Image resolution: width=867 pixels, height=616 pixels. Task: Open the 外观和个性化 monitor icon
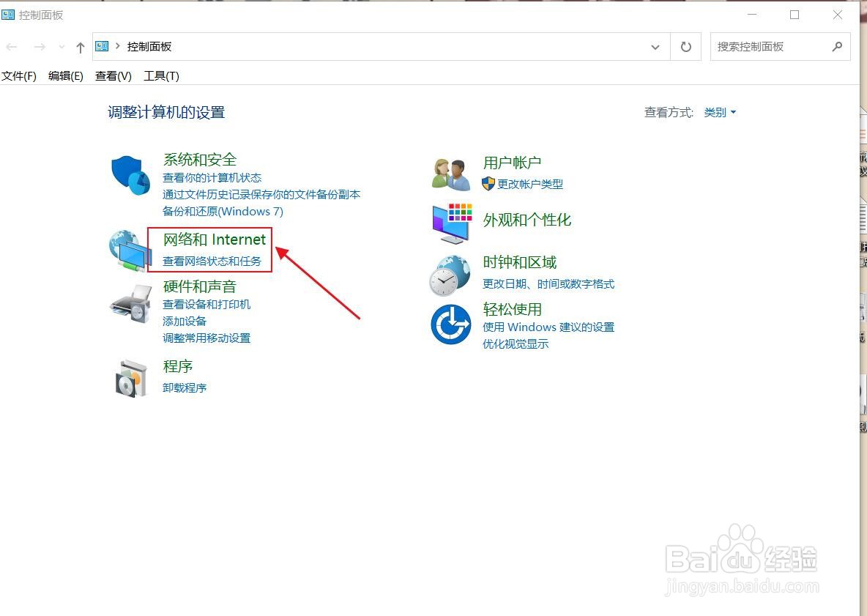click(450, 223)
